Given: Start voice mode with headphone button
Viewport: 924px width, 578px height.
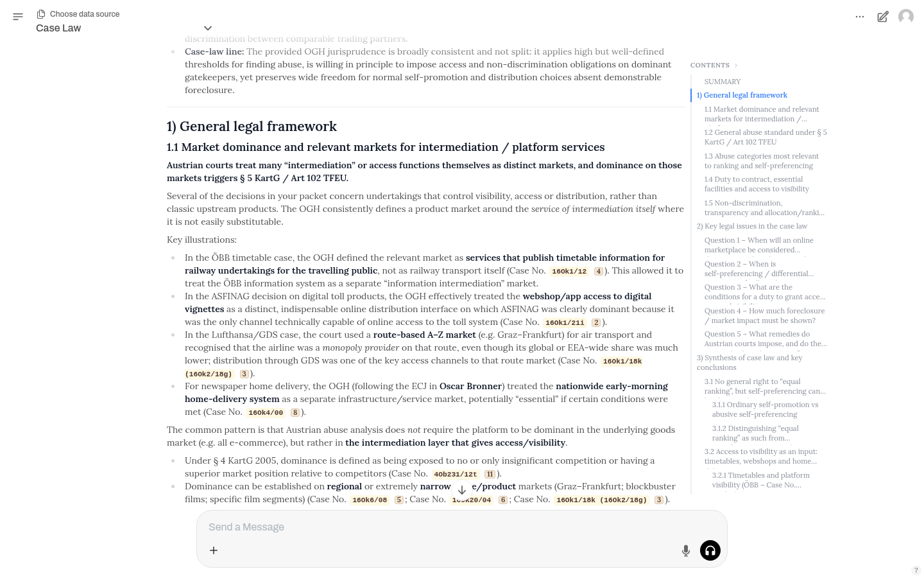Looking at the screenshot, I should click(x=710, y=550).
